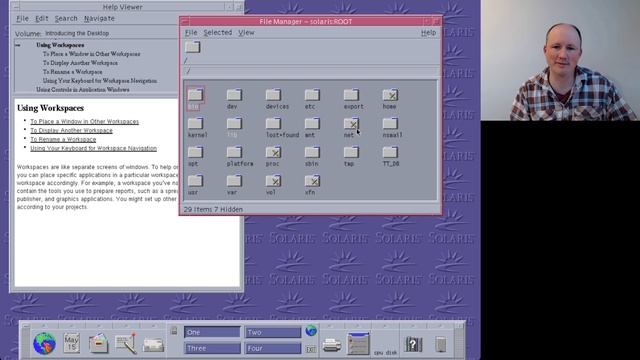Open the Calendar showing May 15
Screen dimensions: 640x360
(x=71, y=343)
